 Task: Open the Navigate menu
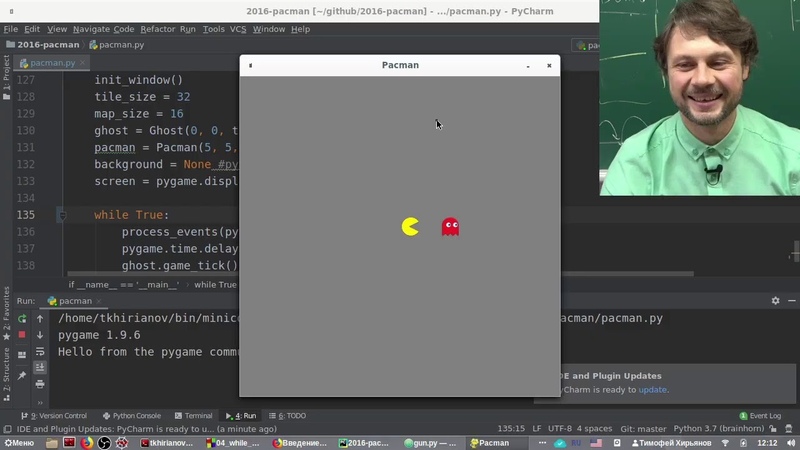(91, 29)
